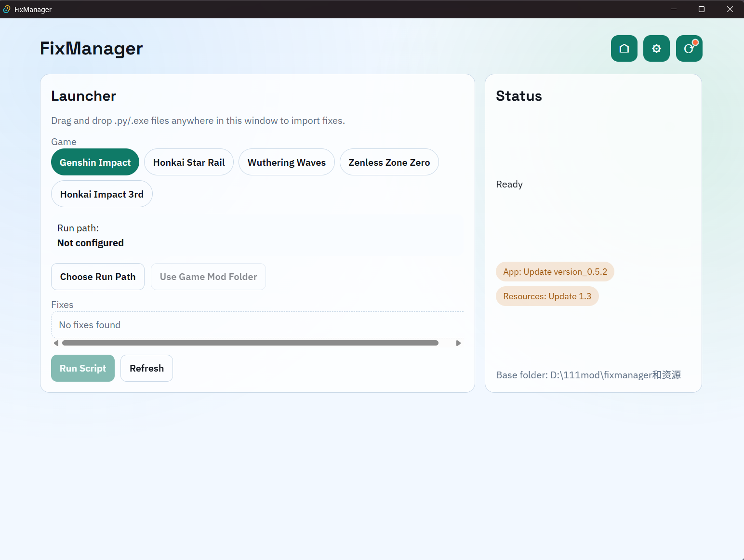This screenshot has height=560, width=744.
Task: Click the Base folder path text
Action: [588, 375]
